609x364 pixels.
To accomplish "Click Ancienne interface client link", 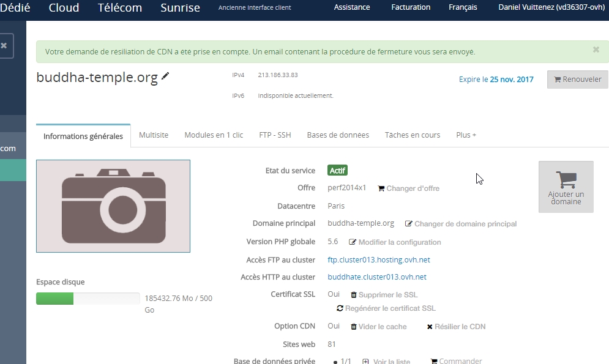I will pyautogui.click(x=255, y=7).
